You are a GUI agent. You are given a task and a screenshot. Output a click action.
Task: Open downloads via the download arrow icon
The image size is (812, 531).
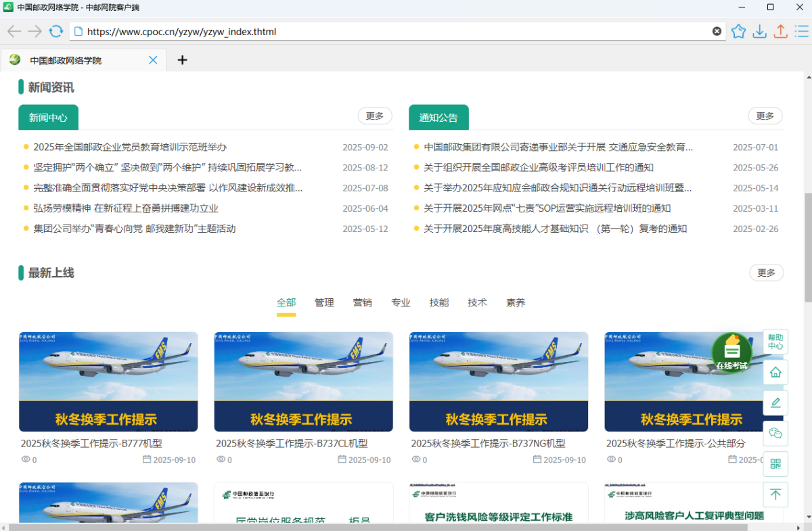coord(759,31)
